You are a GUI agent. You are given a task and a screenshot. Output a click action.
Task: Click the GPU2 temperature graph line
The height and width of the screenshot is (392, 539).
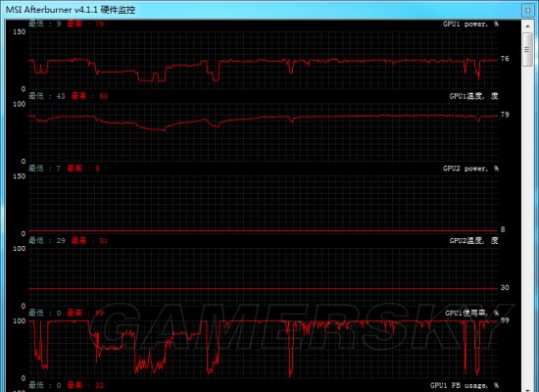pyautogui.click(x=264, y=288)
